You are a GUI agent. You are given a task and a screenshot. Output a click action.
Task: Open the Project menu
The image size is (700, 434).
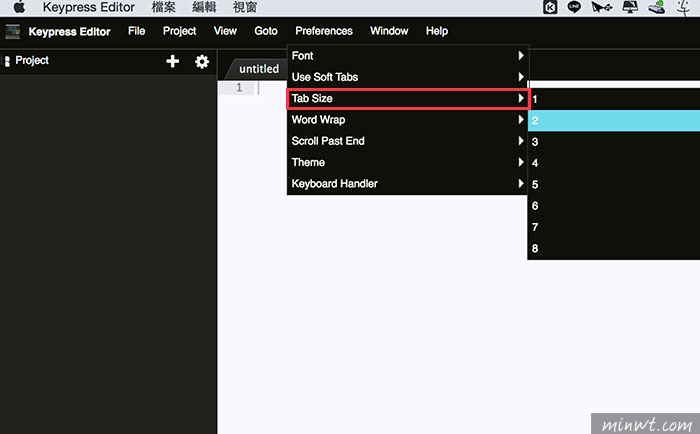[x=179, y=31]
